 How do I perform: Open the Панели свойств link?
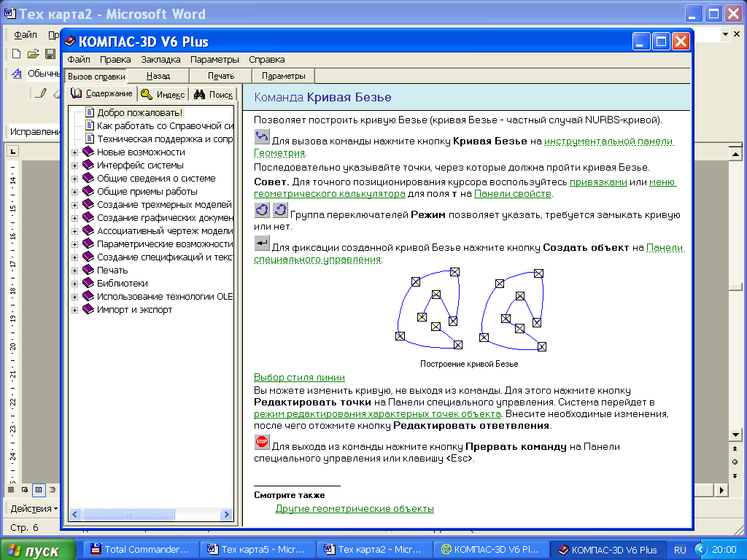pos(513,193)
